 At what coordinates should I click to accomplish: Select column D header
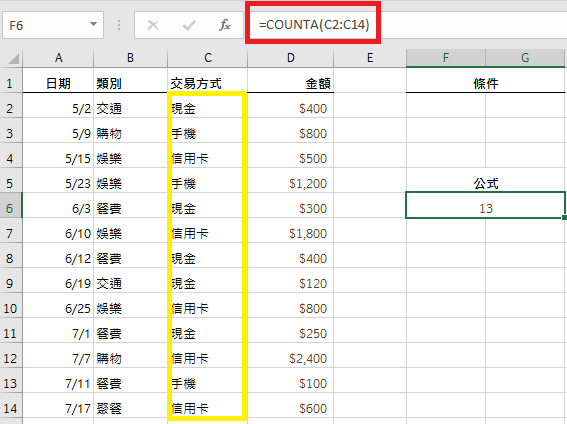click(290, 58)
